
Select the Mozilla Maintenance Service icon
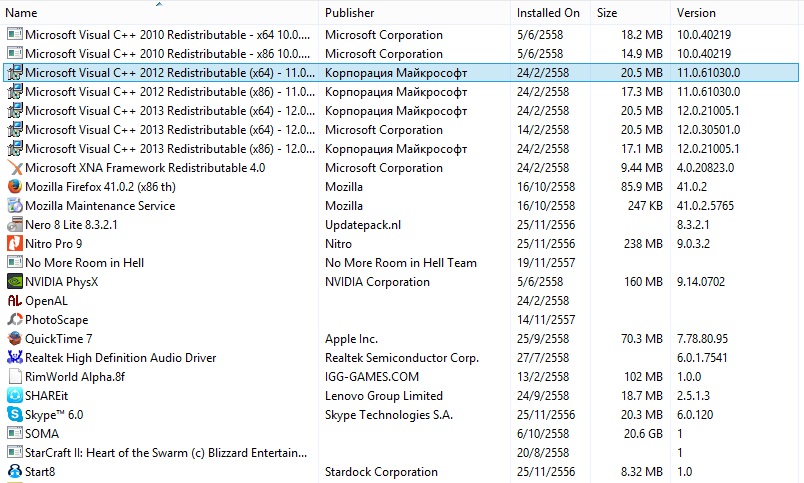pos(15,205)
